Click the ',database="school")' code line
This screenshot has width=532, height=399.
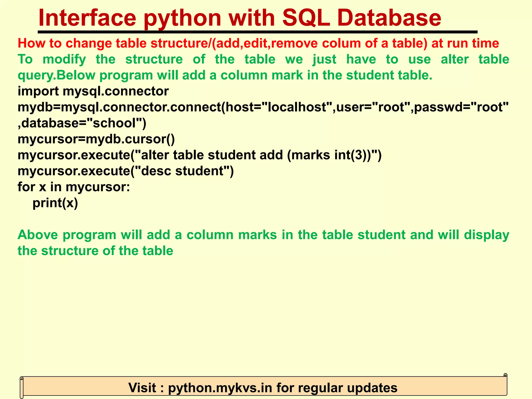(x=82, y=123)
